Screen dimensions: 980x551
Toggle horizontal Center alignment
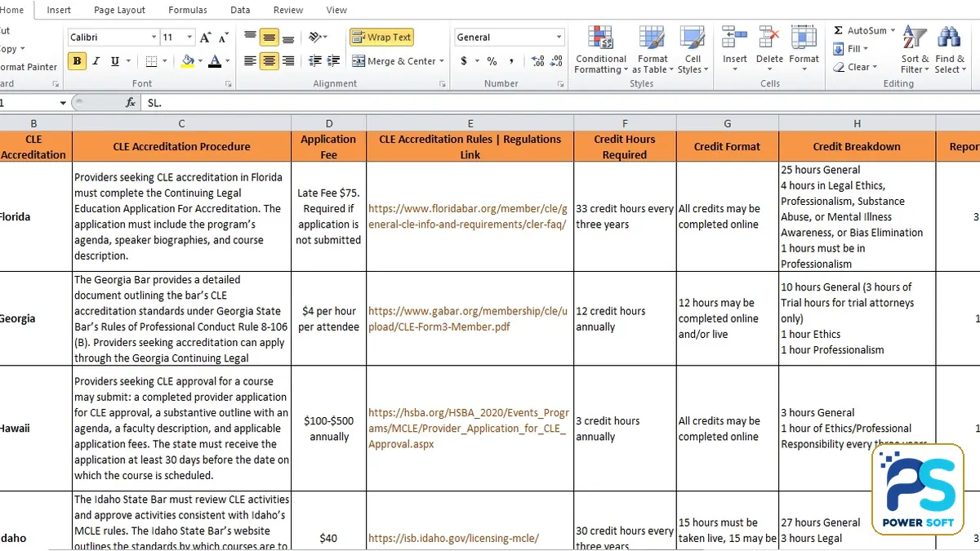269,61
